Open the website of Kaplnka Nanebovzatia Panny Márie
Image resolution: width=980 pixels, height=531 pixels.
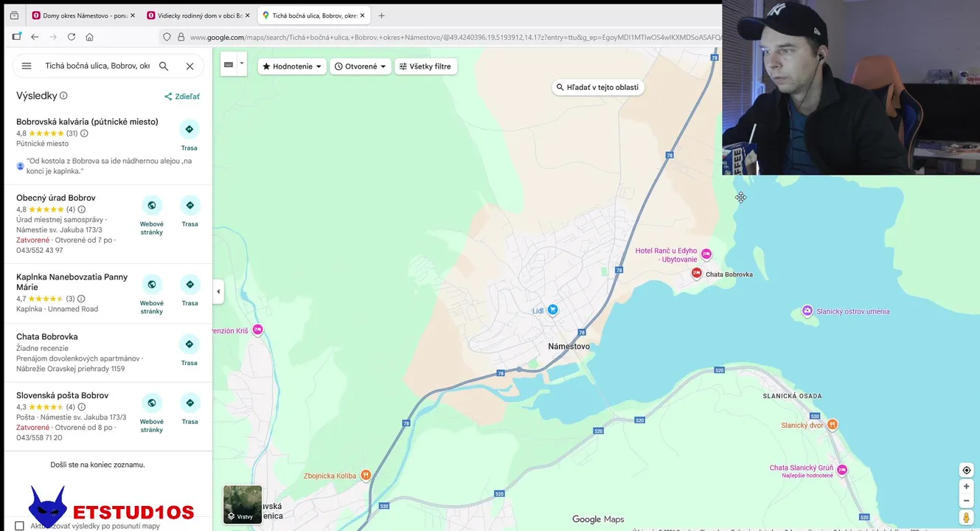(x=152, y=284)
